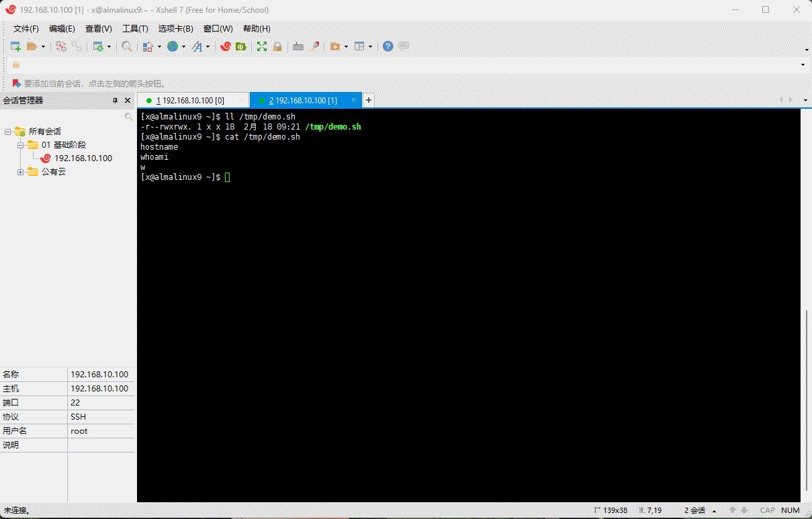The image size is (812, 519).
Task: Open the 工具(T) menu
Action: point(135,29)
